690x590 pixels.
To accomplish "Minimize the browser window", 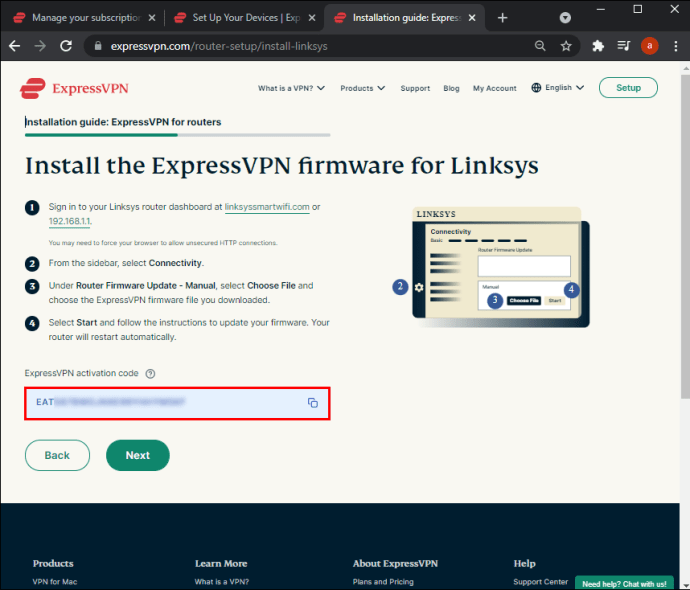I will coord(601,9).
